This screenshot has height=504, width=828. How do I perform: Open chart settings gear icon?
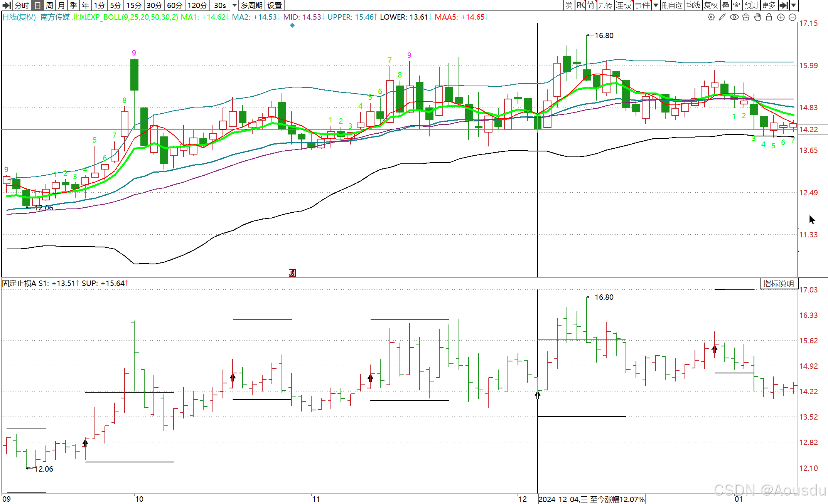click(x=711, y=17)
